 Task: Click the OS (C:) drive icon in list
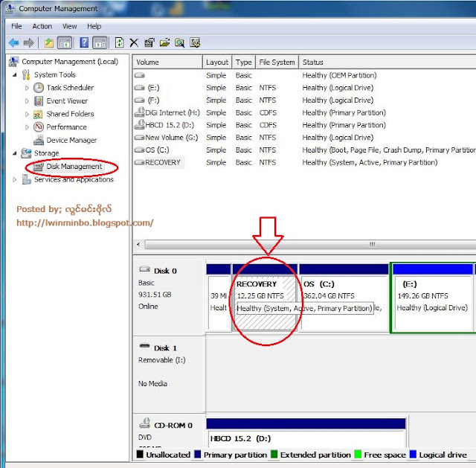point(139,150)
